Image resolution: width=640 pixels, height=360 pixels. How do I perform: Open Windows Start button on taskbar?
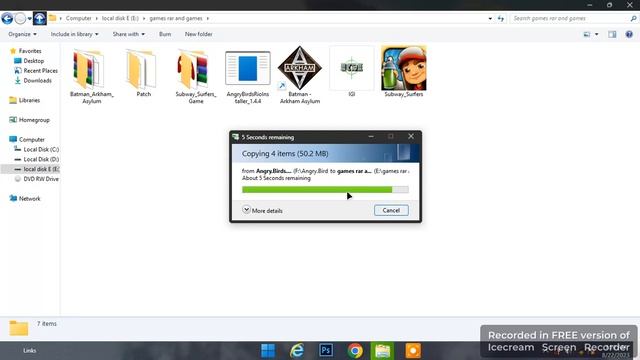coord(268,351)
